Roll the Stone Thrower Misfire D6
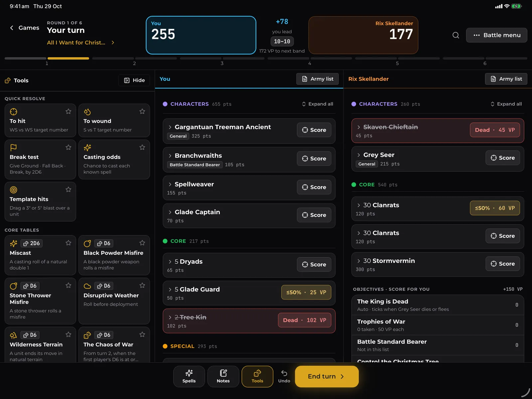This screenshot has width=532, height=399. (x=30, y=286)
